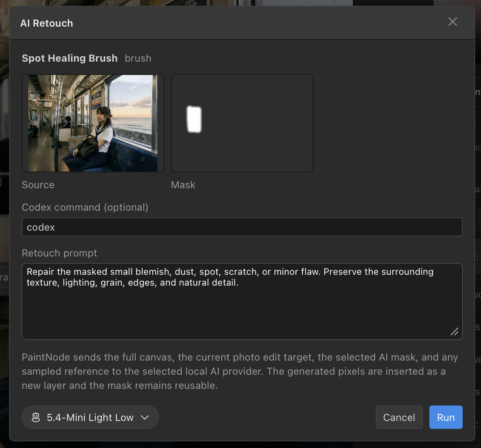The width and height of the screenshot is (481, 448).
Task: Click the Cancel button
Action: [x=399, y=417]
